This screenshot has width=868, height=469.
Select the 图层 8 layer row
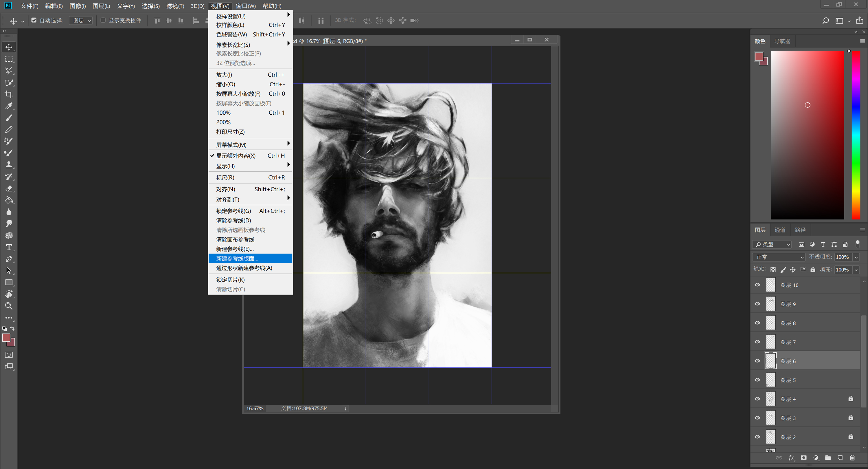(809, 323)
